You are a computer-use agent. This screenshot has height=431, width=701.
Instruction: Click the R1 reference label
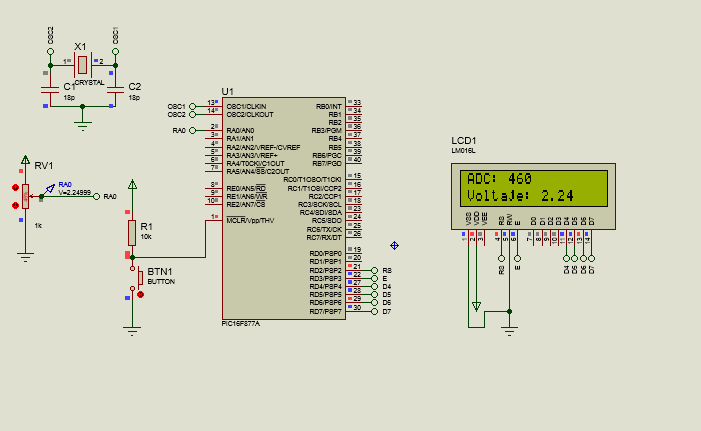point(146,226)
